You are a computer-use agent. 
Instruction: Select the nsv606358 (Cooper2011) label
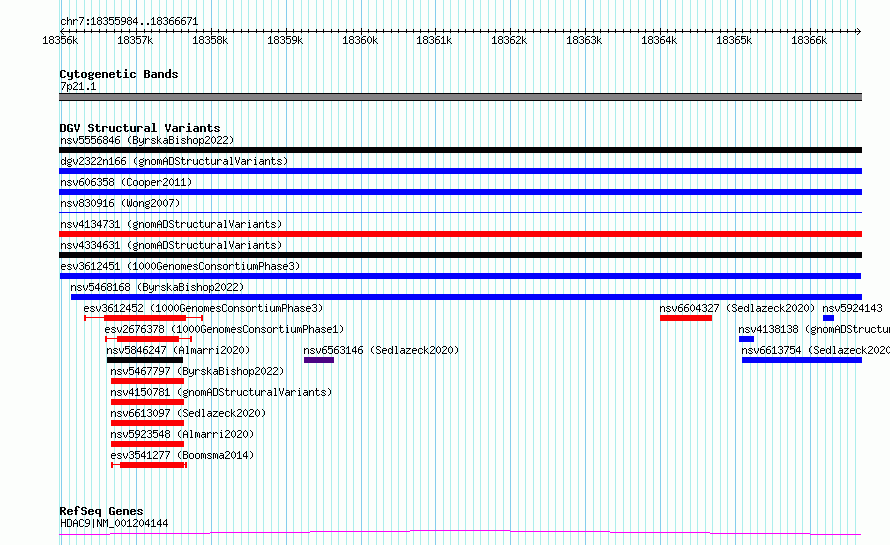tap(126, 182)
